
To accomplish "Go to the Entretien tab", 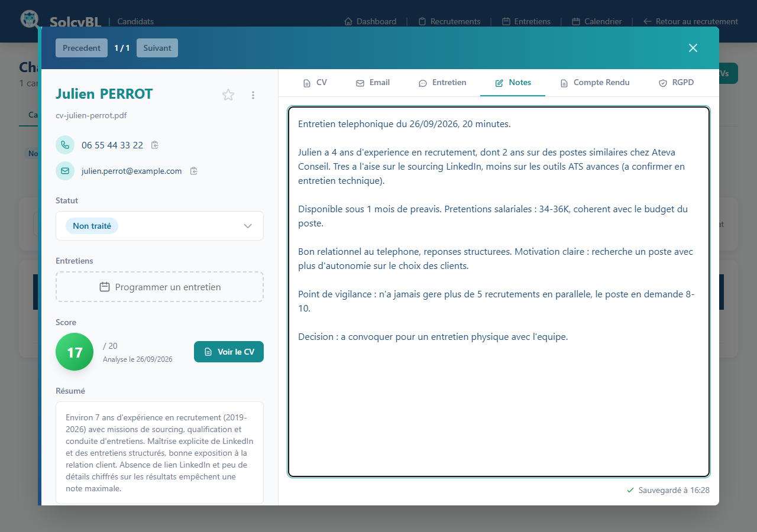I will click(x=442, y=83).
